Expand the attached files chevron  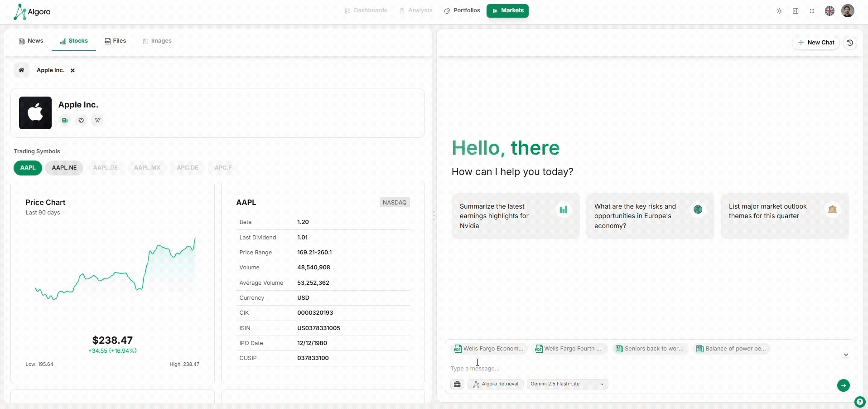845,355
